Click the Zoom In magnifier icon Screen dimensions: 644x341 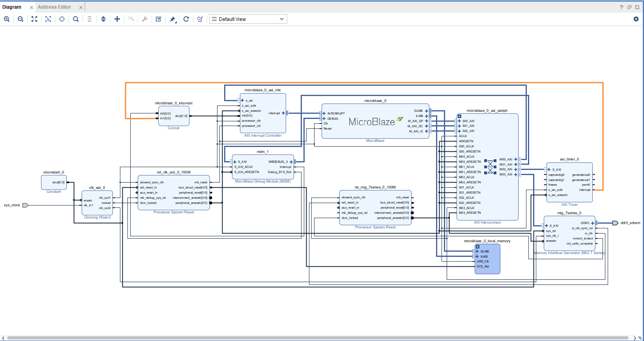[x=7, y=19]
